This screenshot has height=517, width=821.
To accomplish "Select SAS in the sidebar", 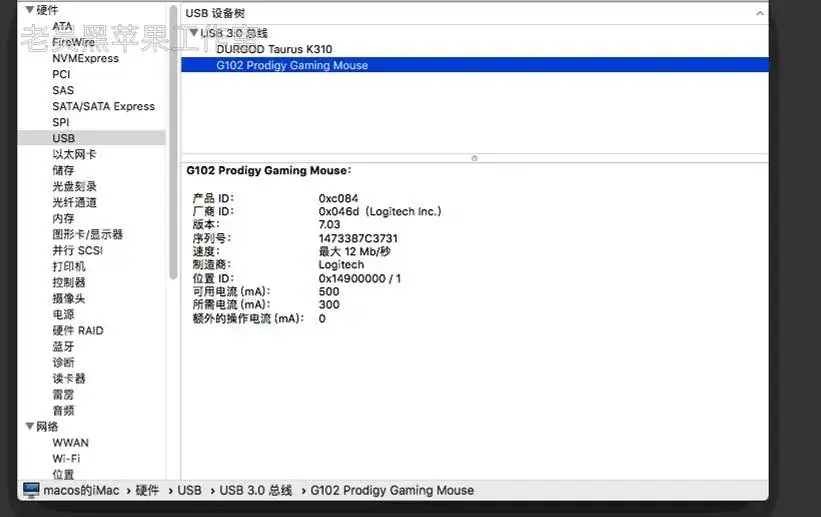I will tap(63, 90).
